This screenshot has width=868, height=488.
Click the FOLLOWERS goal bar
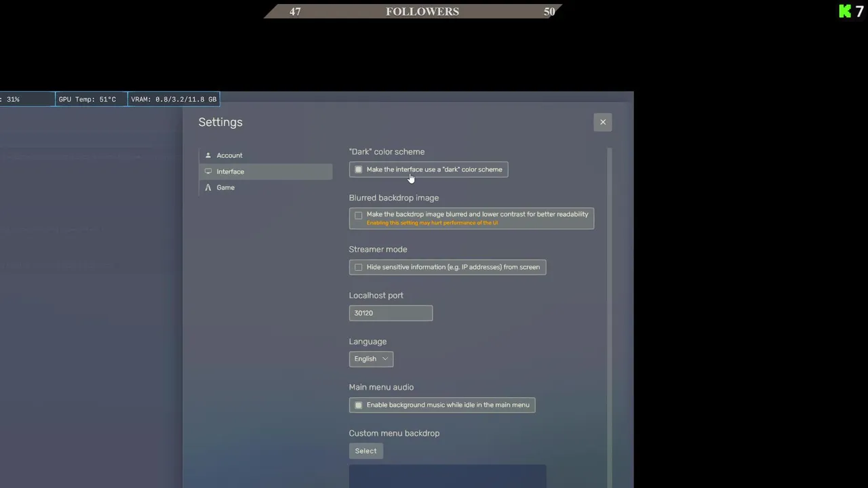pos(413,12)
